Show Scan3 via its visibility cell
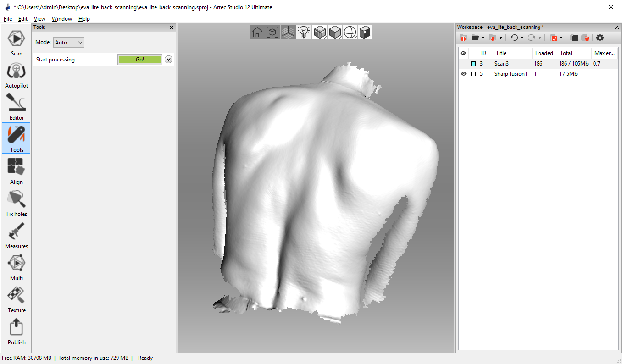This screenshot has height=364, width=622. coord(463,64)
